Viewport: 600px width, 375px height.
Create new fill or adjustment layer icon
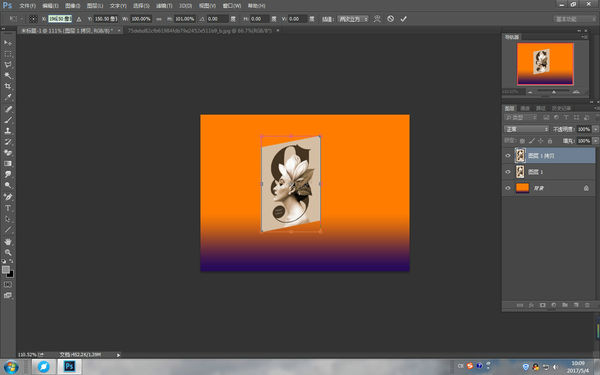(x=553, y=305)
